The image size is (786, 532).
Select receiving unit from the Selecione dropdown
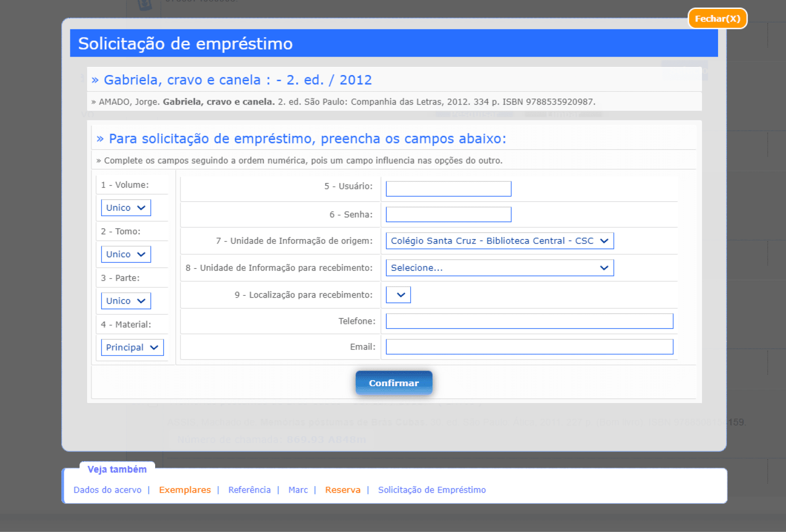tap(499, 268)
